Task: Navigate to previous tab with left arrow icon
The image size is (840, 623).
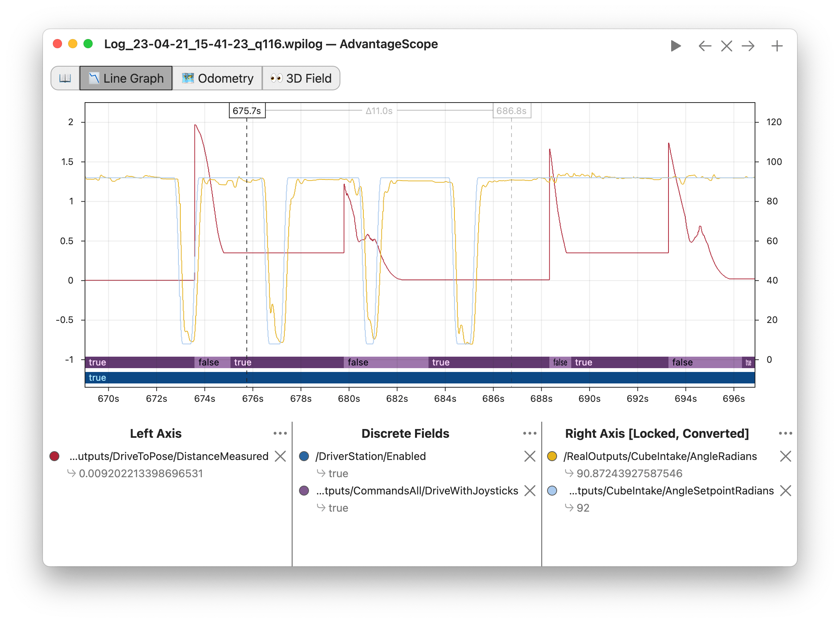Action: coord(704,46)
